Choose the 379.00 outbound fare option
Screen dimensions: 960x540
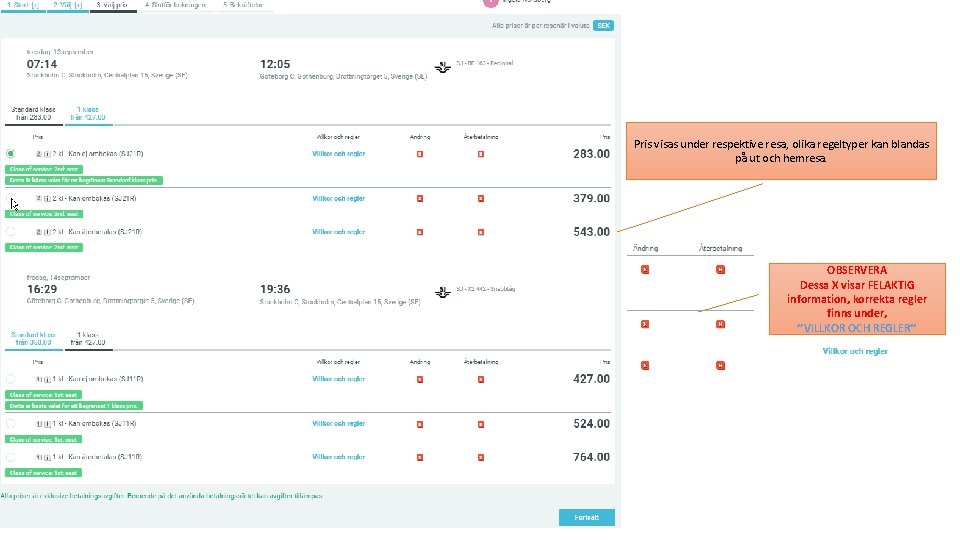[x=10, y=198]
